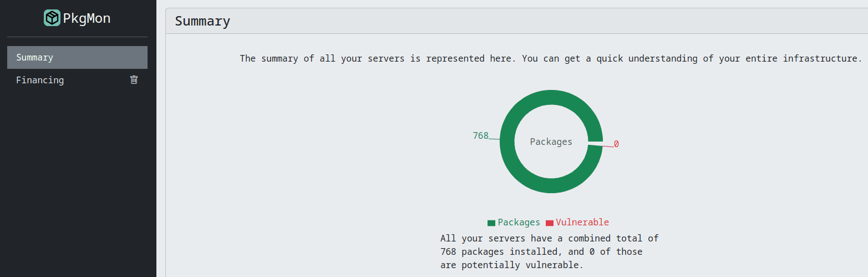Delete Financing using the trash icon

[x=134, y=80]
